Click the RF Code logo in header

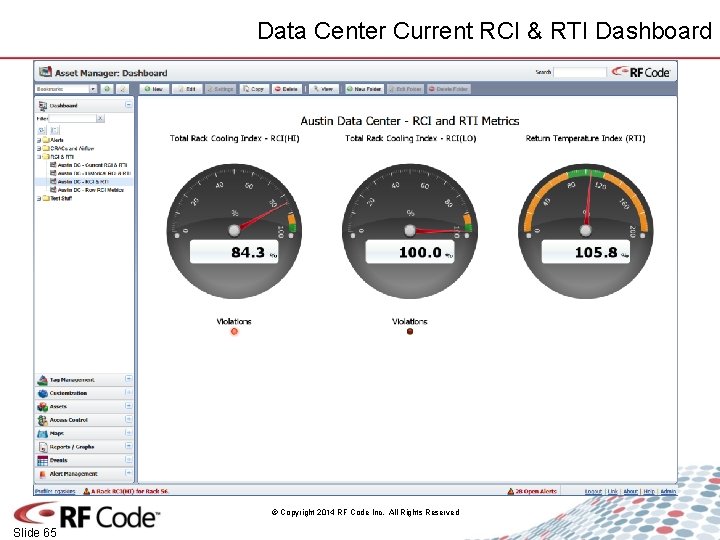(x=641, y=72)
